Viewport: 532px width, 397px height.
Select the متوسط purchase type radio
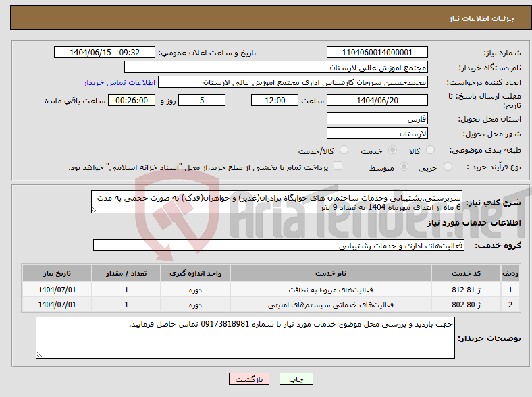tap(404, 167)
